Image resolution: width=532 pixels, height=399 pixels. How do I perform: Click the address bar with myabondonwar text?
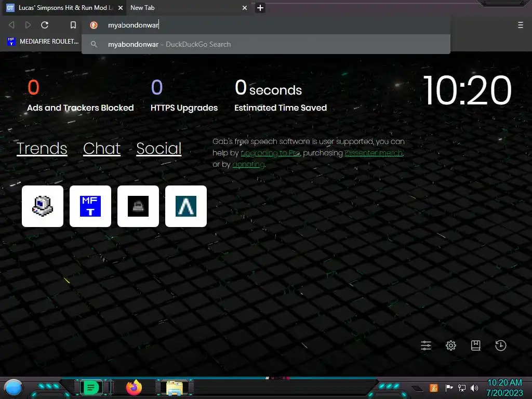click(x=267, y=25)
